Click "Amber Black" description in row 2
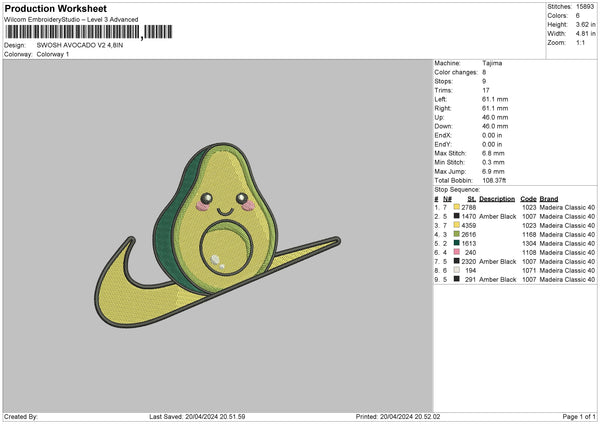 497,217
